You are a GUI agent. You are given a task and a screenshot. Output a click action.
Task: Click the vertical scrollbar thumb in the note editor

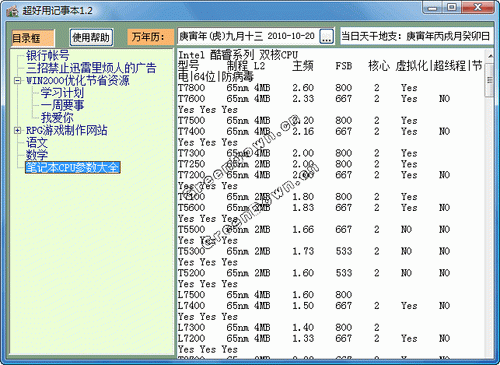[x=490, y=80]
